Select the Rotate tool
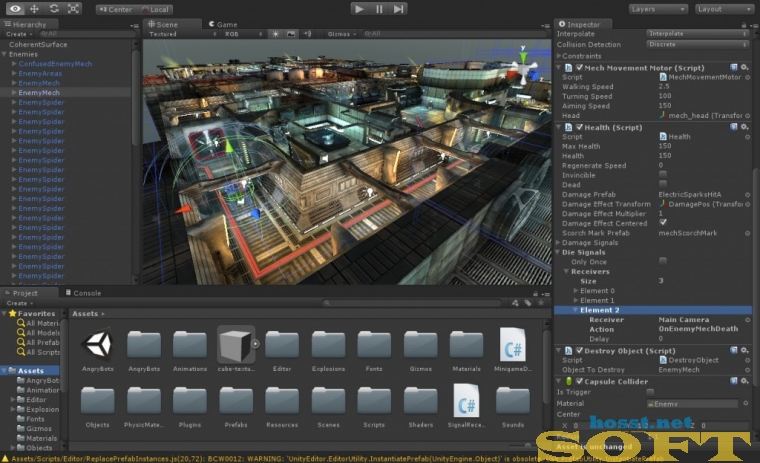This screenshot has width=760, height=463. click(x=54, y=9)
